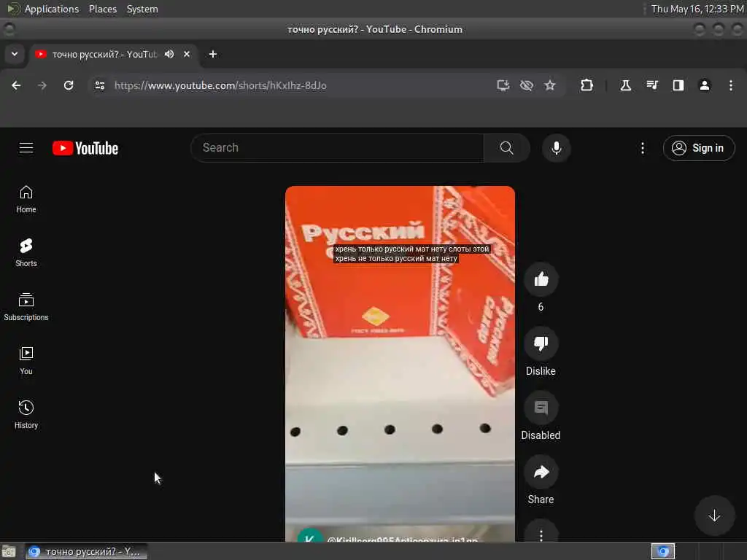Open Chromium extensions puzzle icon
This screenshot has width=747, height=560.
[x=587, y=85]
